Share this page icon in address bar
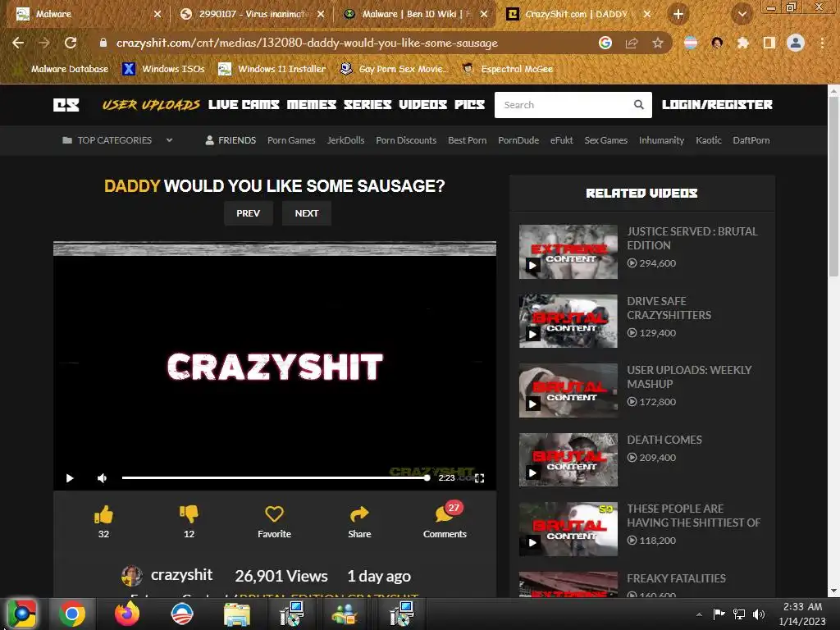The height and width of the screenshot is (630, 840). [x=632, y=43]
